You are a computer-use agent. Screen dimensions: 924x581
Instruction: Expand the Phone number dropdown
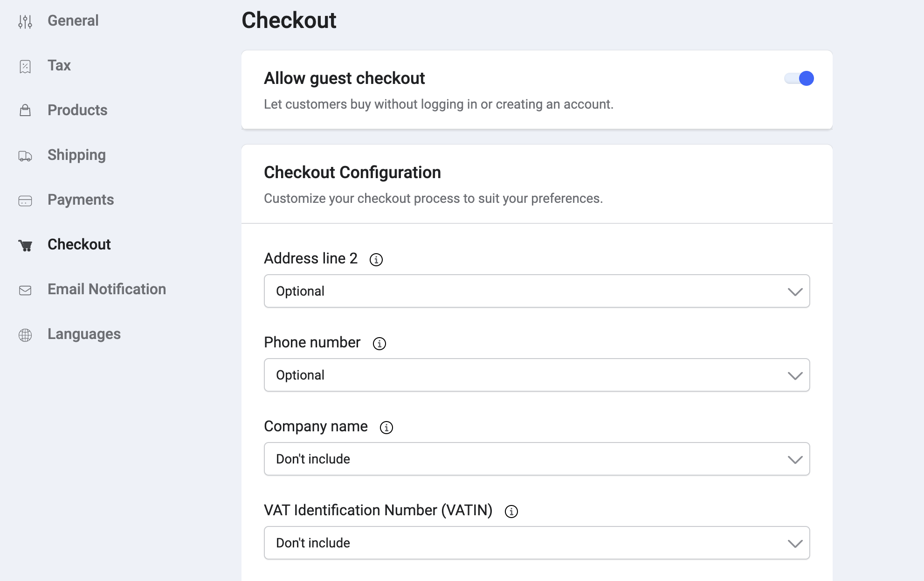[x=537, y=375]
